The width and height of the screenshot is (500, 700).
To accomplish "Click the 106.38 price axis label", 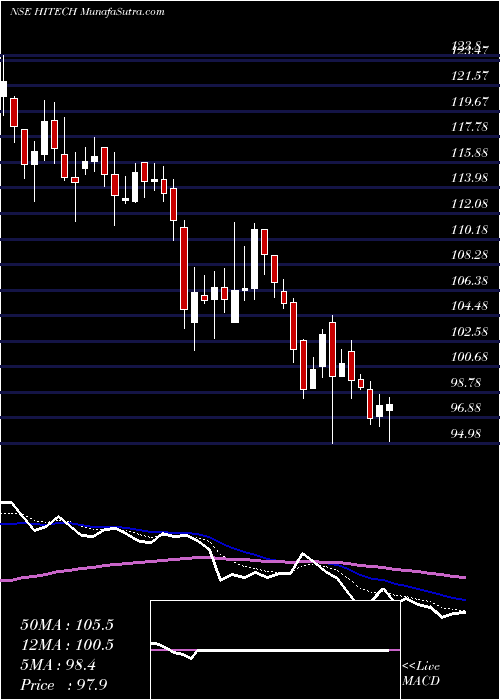I will point(469,281).
